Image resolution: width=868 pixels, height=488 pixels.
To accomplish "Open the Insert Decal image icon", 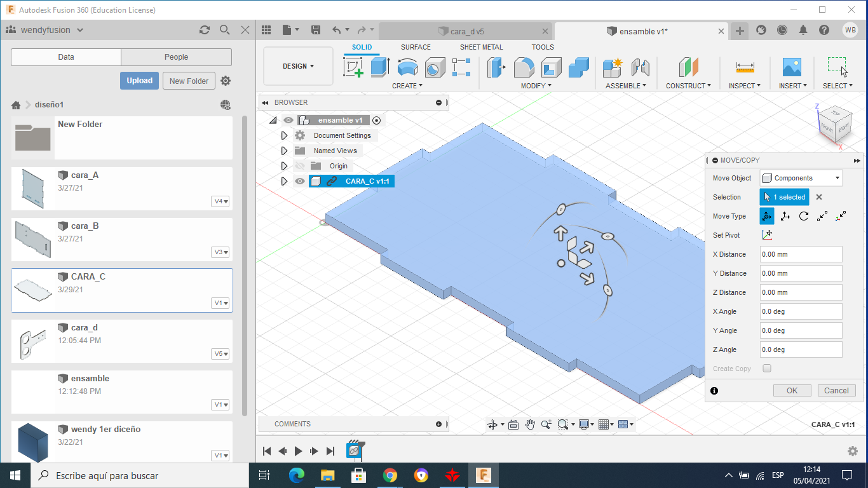I will [792, 67].
